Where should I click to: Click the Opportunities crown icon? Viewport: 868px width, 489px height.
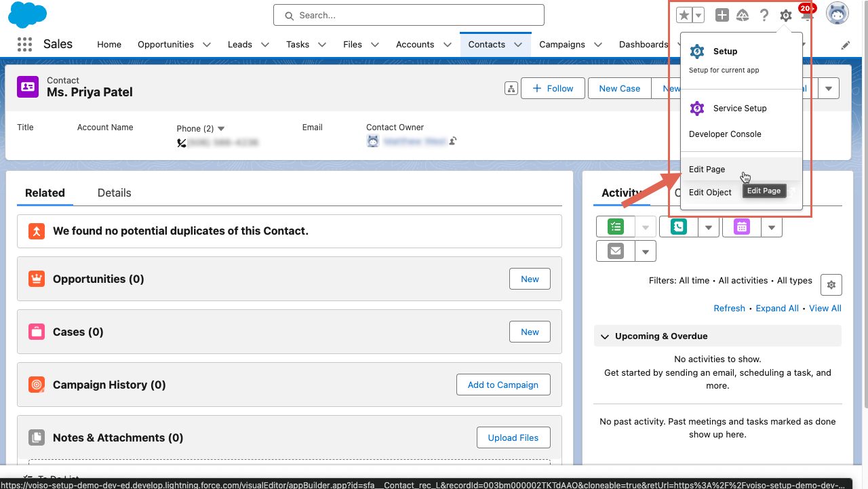pos(37,279)
